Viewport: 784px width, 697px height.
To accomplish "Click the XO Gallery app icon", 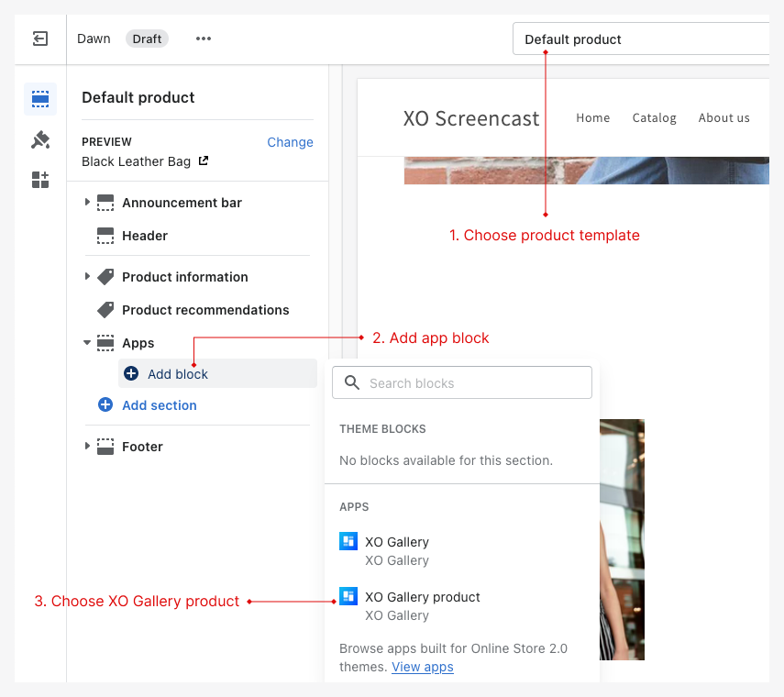I will point(348,542).
